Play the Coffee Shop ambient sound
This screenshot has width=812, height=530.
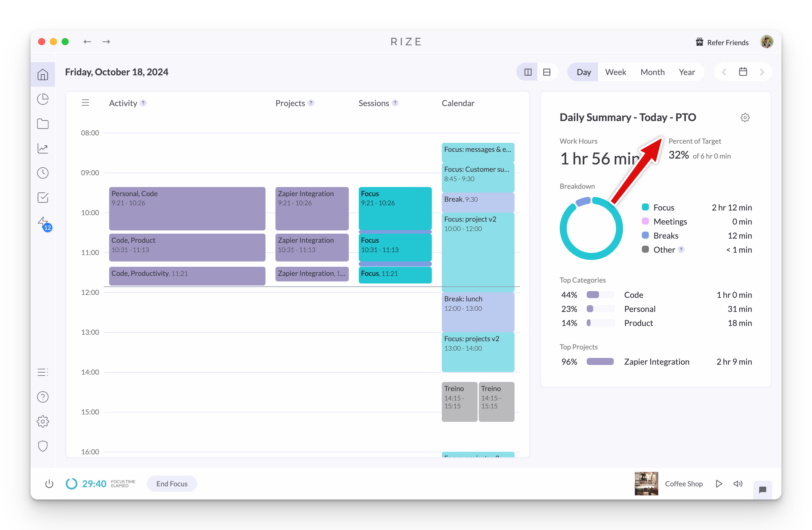718,484
